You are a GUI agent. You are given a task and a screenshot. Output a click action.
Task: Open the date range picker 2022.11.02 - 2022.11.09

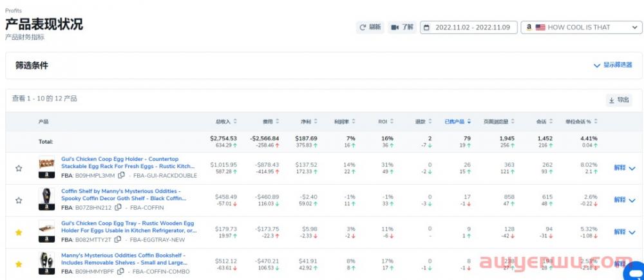pos(469,28)
